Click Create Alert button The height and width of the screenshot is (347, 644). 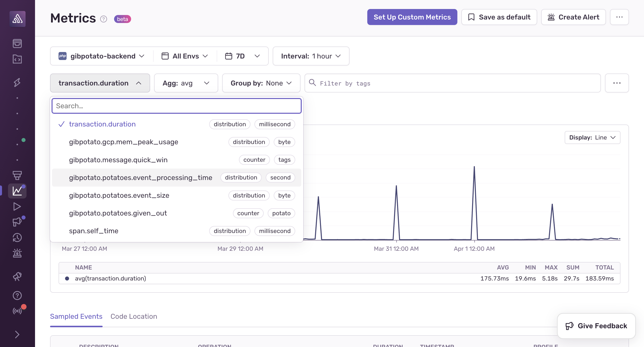point(573,17)
